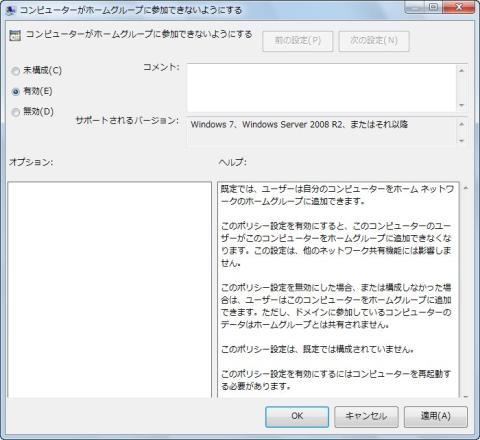Click the OK button
Image resolution: width=480 pixels, height=440 pixels.
click(297, 416)
